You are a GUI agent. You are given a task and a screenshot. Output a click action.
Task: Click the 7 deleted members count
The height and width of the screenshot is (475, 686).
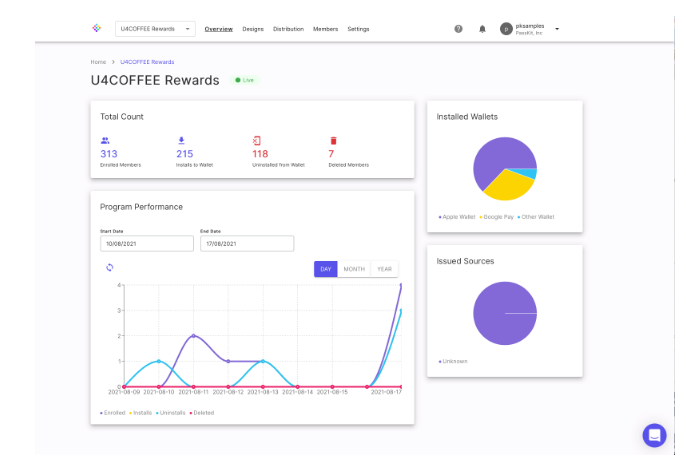click(331, 154)
